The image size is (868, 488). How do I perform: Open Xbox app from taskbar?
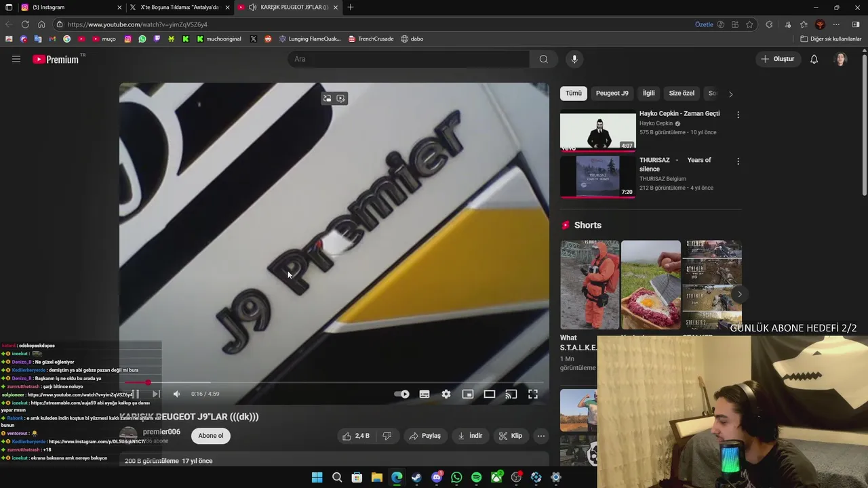click(496, 478)
